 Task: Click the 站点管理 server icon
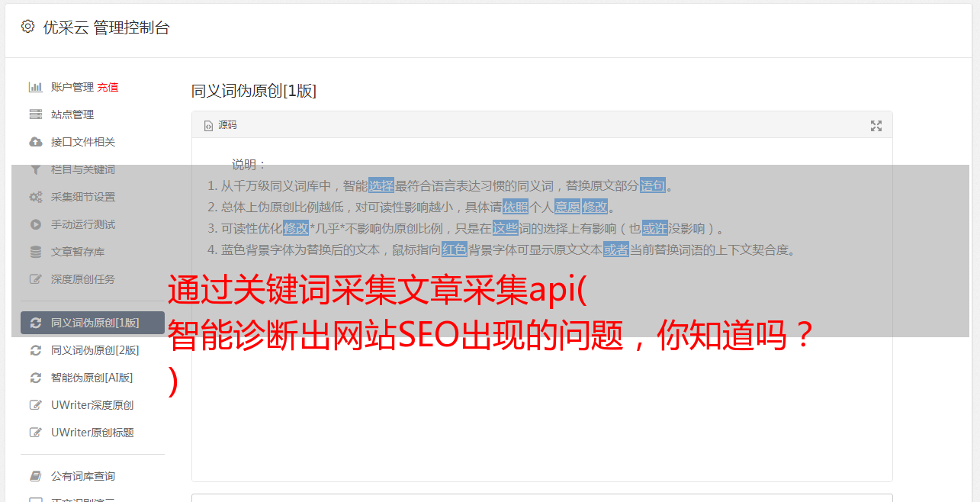pyautogui.click(x=35, y=114)
